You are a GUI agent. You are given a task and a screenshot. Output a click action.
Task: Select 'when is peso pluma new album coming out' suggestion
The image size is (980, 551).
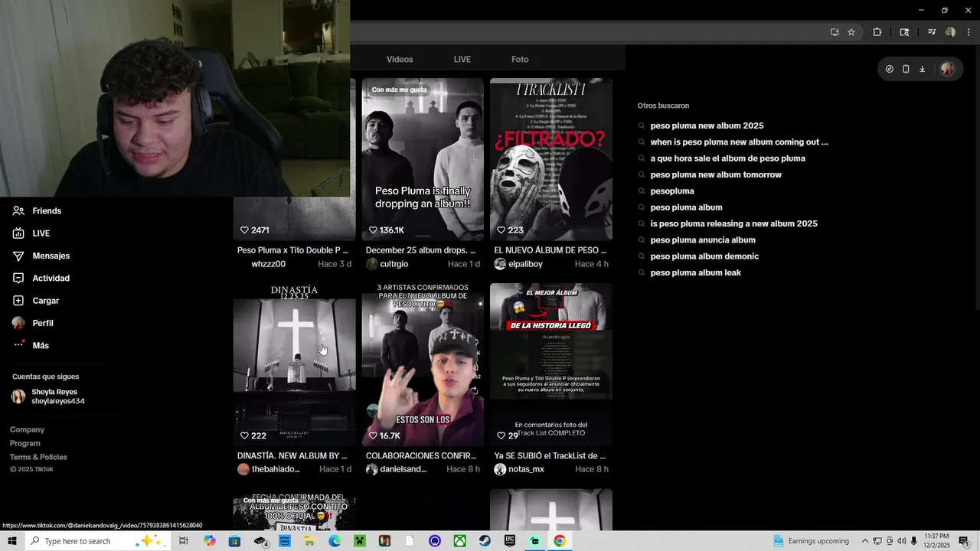click(739, 142)
